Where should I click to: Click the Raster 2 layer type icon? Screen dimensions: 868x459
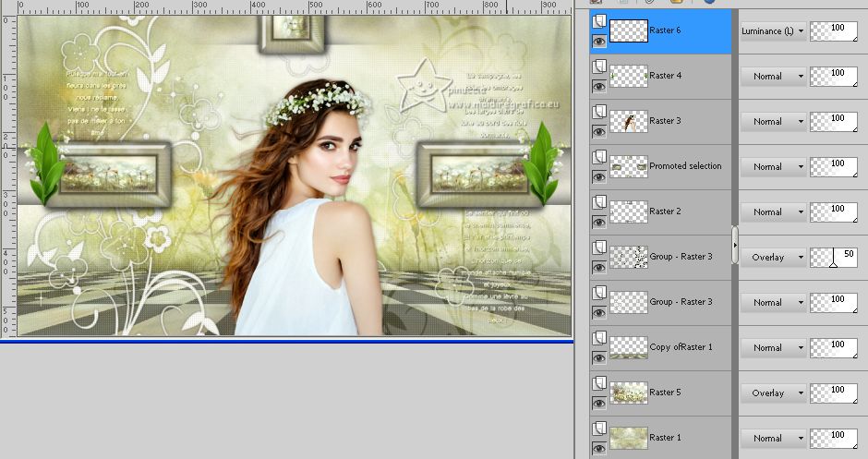coord(598,203)
